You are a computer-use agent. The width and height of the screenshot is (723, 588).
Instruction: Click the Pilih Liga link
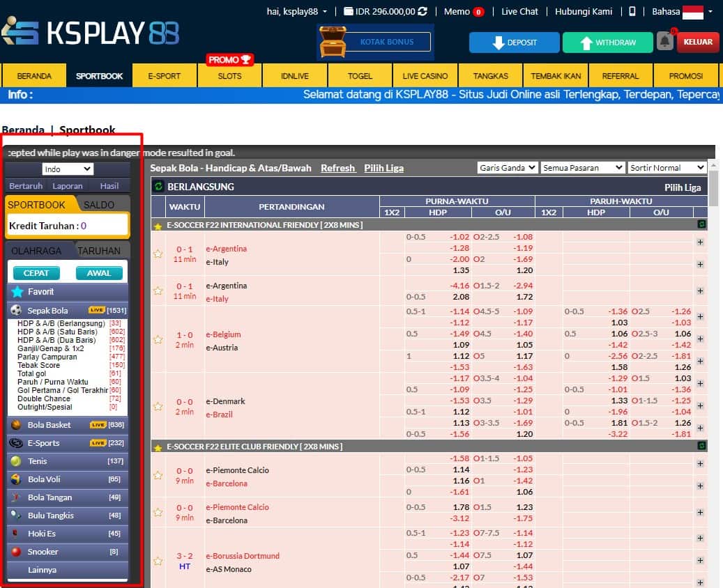coord(383,168)
